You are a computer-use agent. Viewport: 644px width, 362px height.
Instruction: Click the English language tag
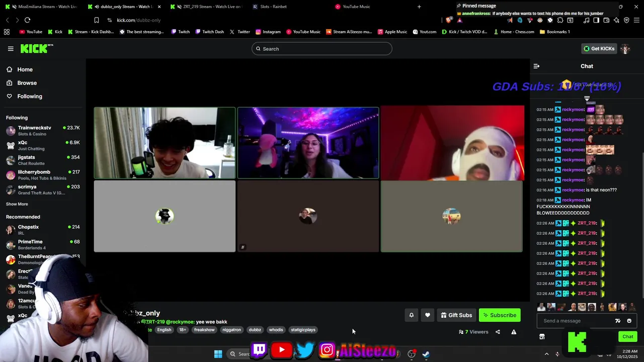[164, 330]
